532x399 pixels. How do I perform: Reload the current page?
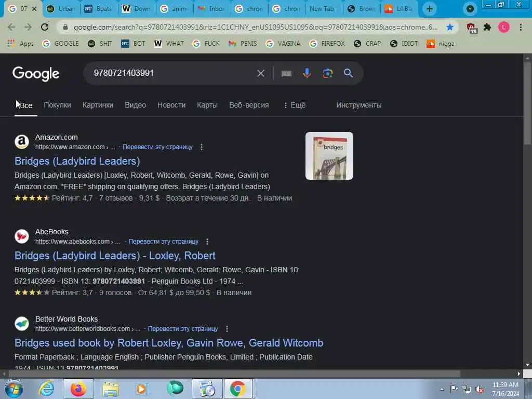click(45, 27)
